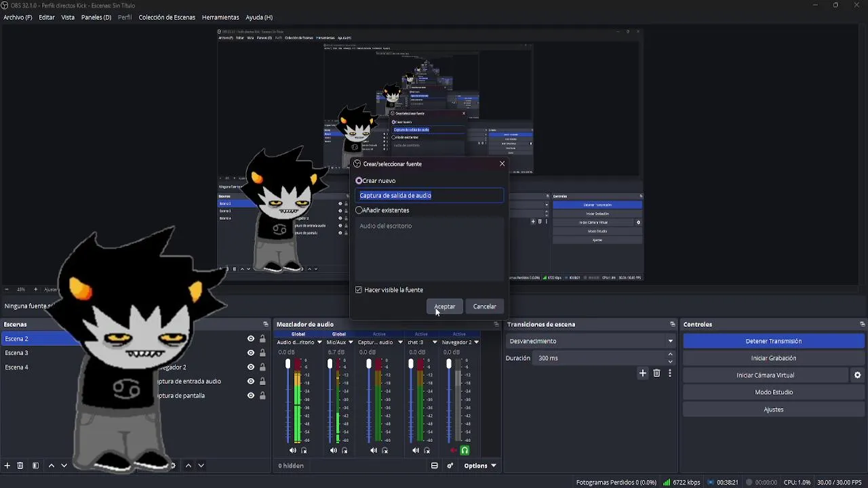Decrease transition Duración with down arrow
The width and height of the screenshot is (868, 488).
tap(671, 361)
